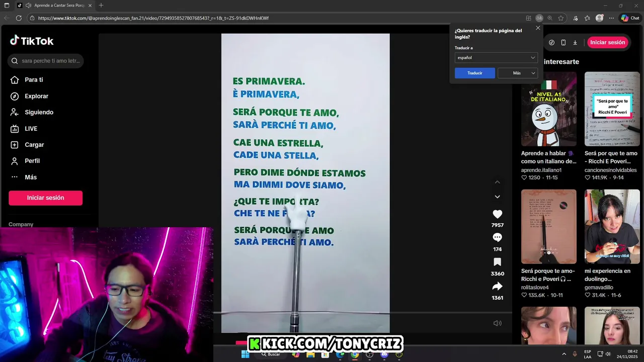The image size is (644, 362).
Task: Open Discord from taskbar
Action: coord(384,354)
